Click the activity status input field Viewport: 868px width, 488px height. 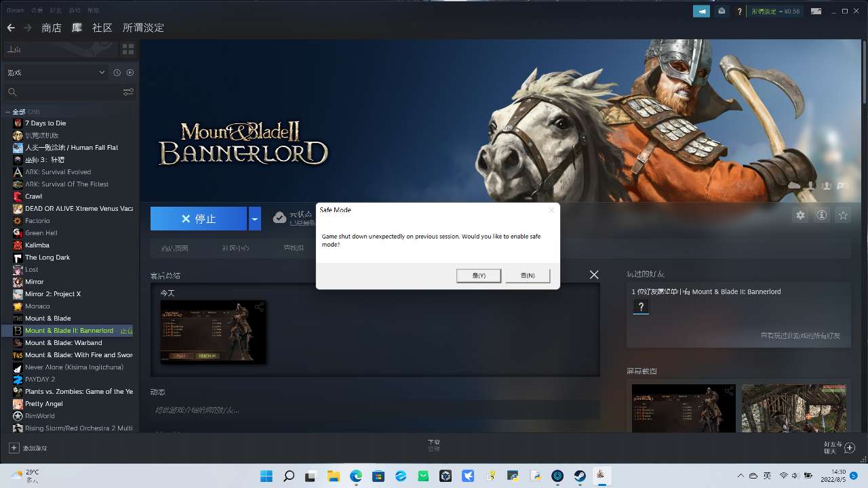(x=374, y=409)
